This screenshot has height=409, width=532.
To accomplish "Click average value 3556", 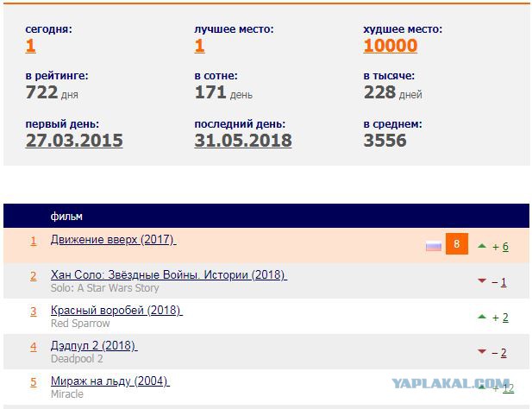I will (x=385, y=141).
